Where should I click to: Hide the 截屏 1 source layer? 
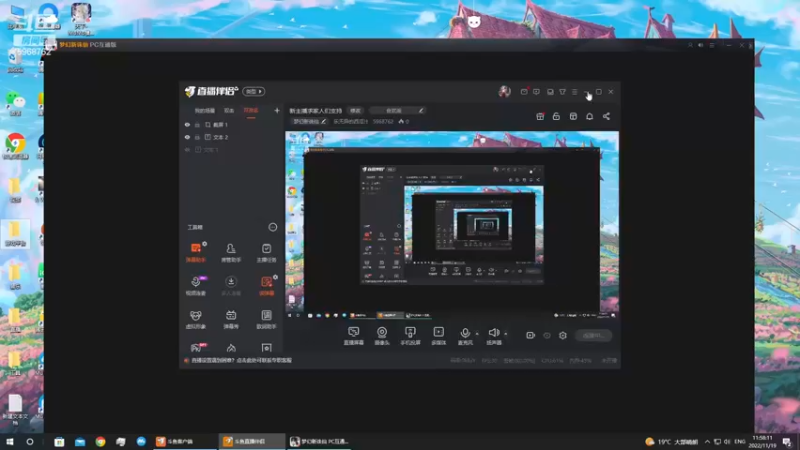click(187, 124)
